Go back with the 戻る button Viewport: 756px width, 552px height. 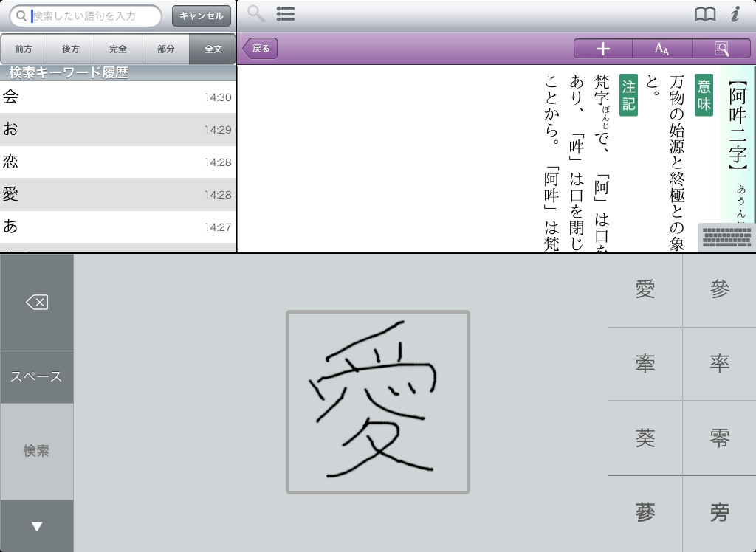point(261,49)
